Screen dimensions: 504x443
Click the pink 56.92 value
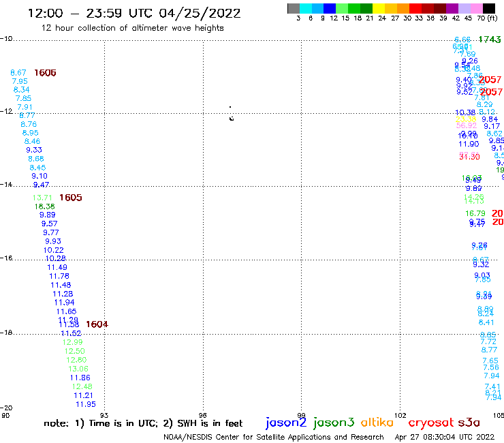pos(467,125)
